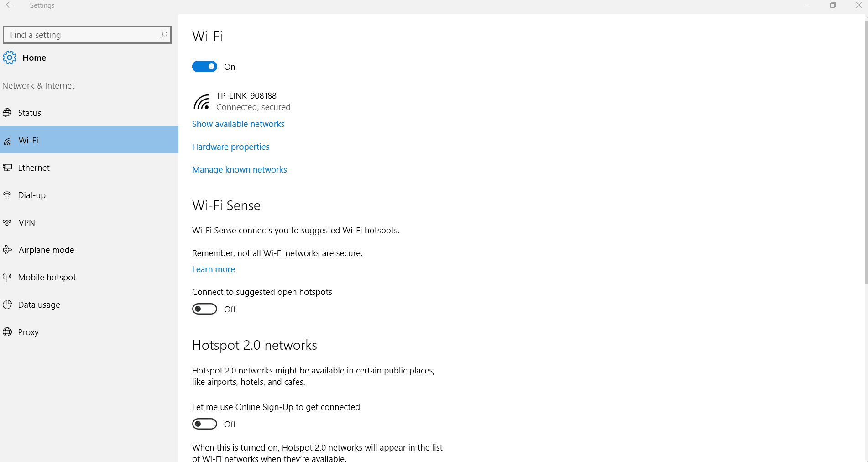
Task: Click Hardware properties
Action: [230, 147]
